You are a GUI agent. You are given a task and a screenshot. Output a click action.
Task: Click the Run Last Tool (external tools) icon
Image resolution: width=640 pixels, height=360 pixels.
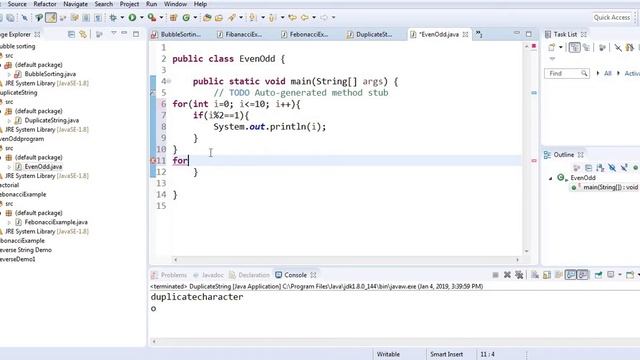coord(152,18)
